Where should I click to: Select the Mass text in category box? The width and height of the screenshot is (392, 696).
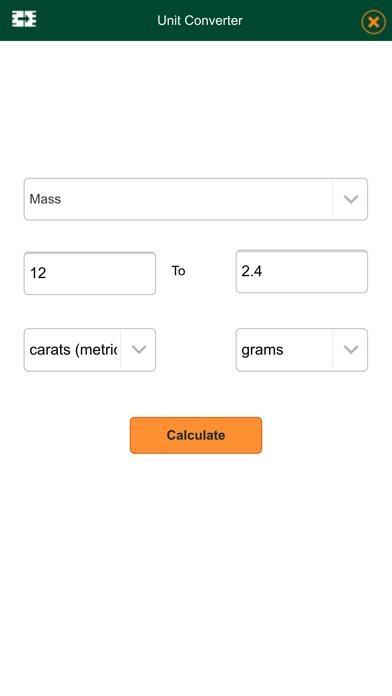tap(45, 199)
